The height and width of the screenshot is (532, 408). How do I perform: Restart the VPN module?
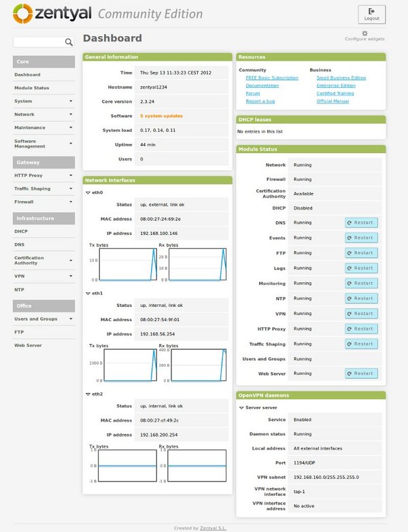361,314
